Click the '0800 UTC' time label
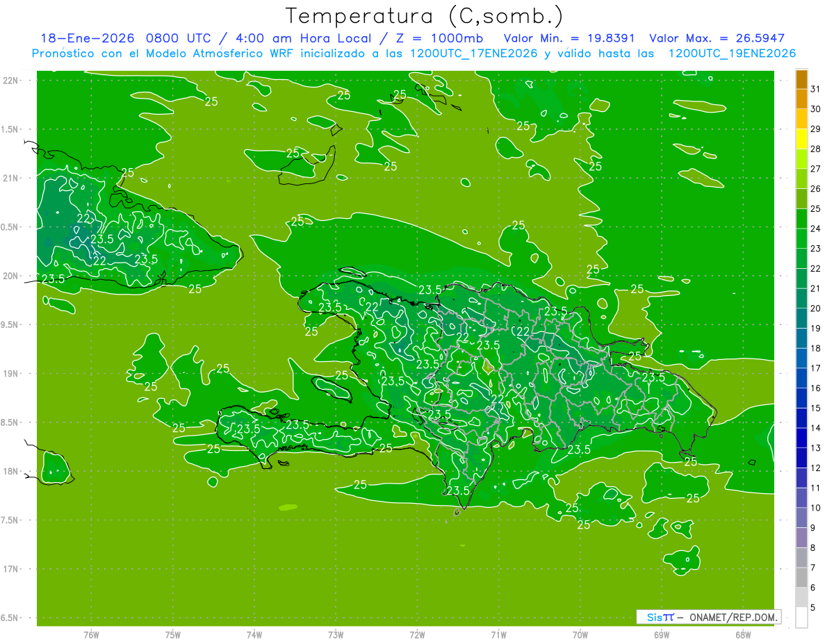834x644 pixels. tap(179, 38)
